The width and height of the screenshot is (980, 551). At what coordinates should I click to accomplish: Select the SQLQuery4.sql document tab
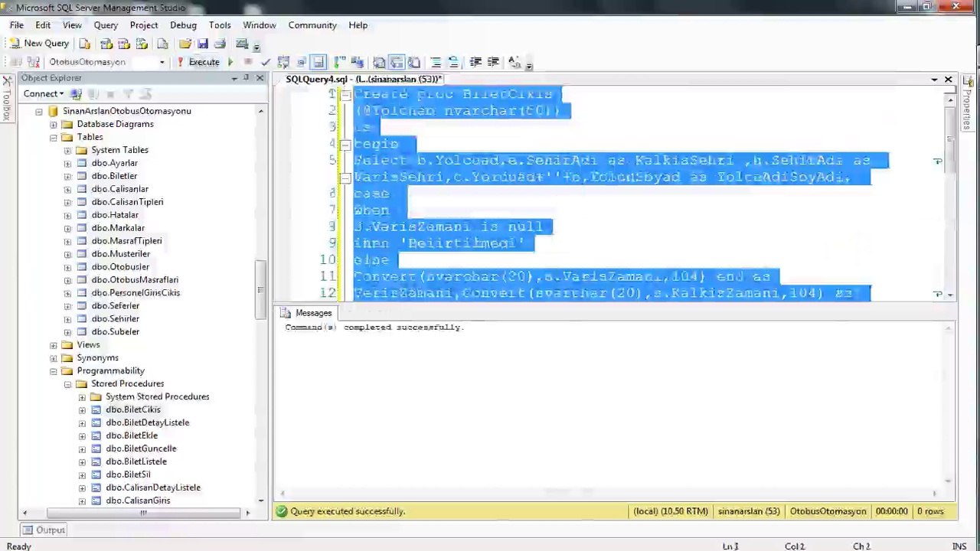pyautogui.click(x=364, y=79)
